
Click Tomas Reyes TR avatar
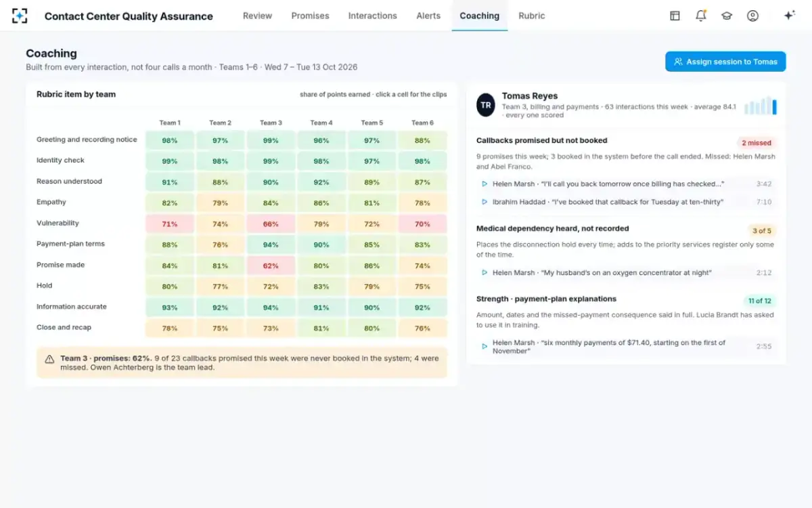click(x=486, y=105)
